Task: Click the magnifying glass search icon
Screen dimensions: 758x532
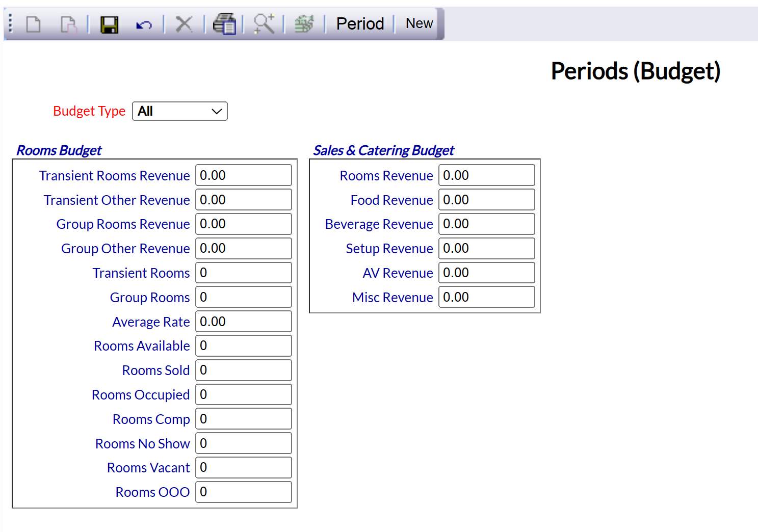Action: pyautogui.click(x=264, y=24)
